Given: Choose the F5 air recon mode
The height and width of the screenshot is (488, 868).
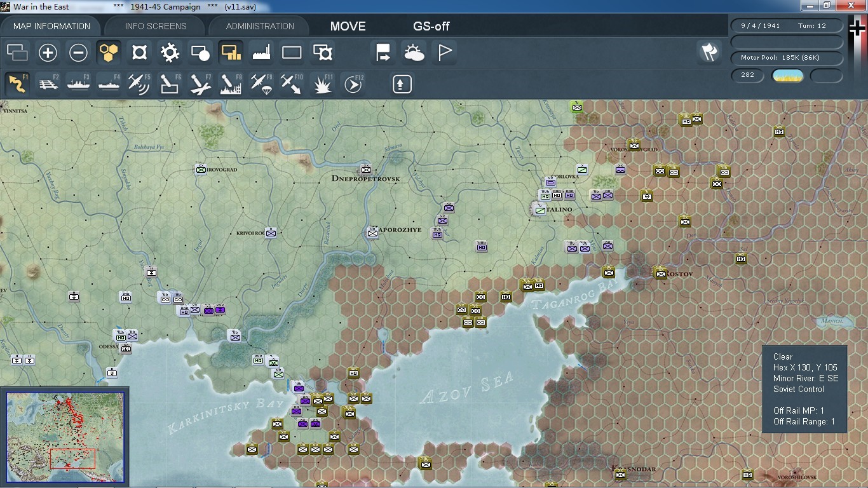Looking at the screenshot, I should coord(139,84).
